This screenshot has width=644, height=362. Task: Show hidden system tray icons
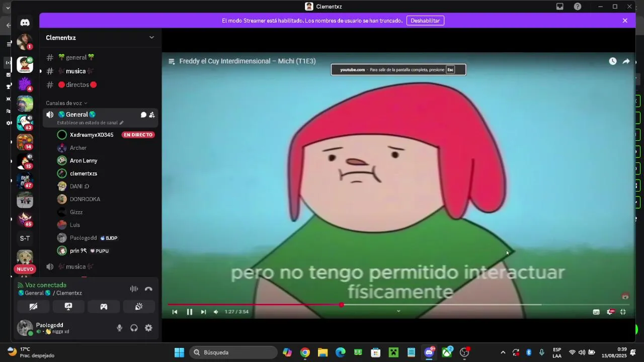(x=503, y=352)
